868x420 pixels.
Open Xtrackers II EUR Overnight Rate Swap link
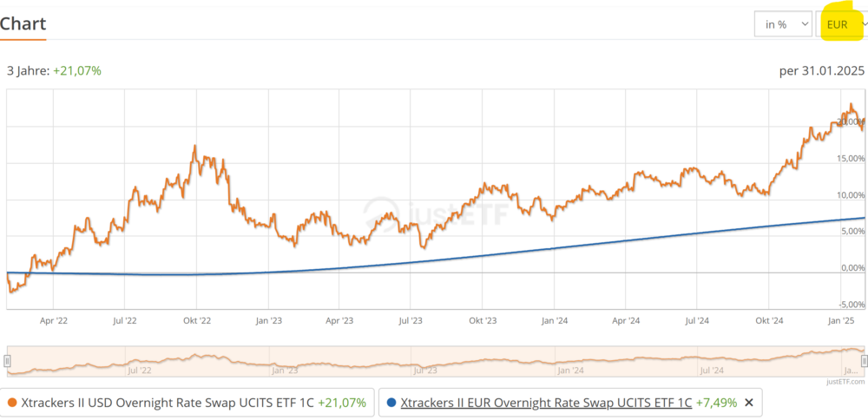click(x=546, y=403)
